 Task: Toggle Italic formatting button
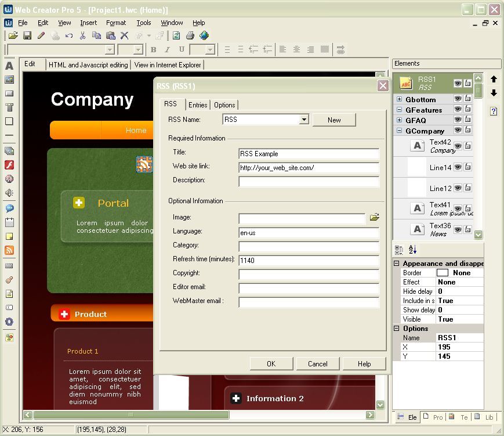pos(168,49)
